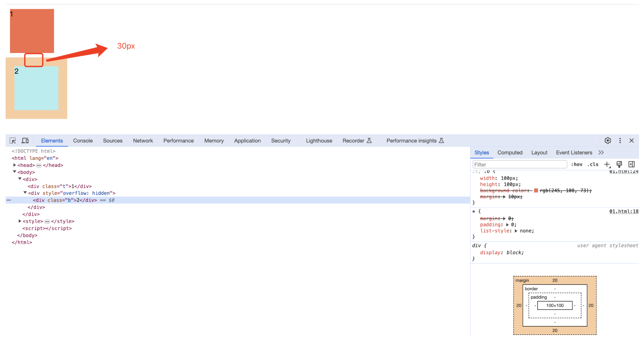
Task: Select the html lang="en" node
Action: [35, 158]
